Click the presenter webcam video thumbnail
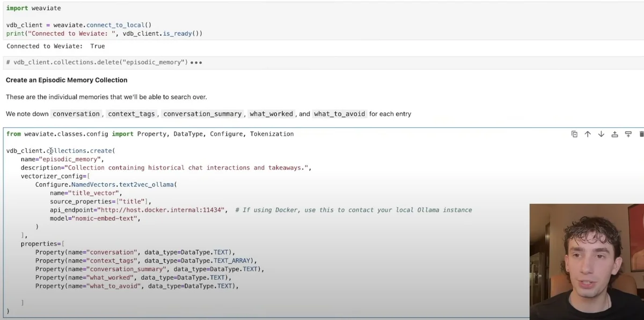The image size is (644, 320). pyautogui.click(x=587, y=262)
